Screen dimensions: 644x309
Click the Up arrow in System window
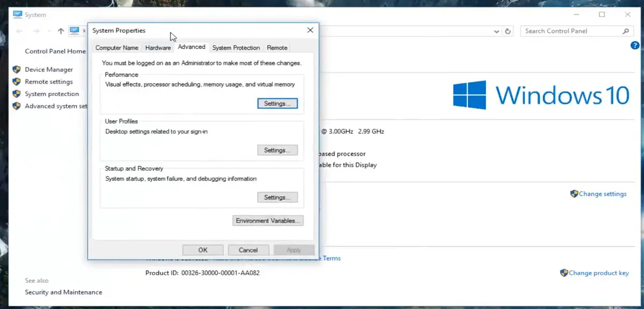coord(61,31)
